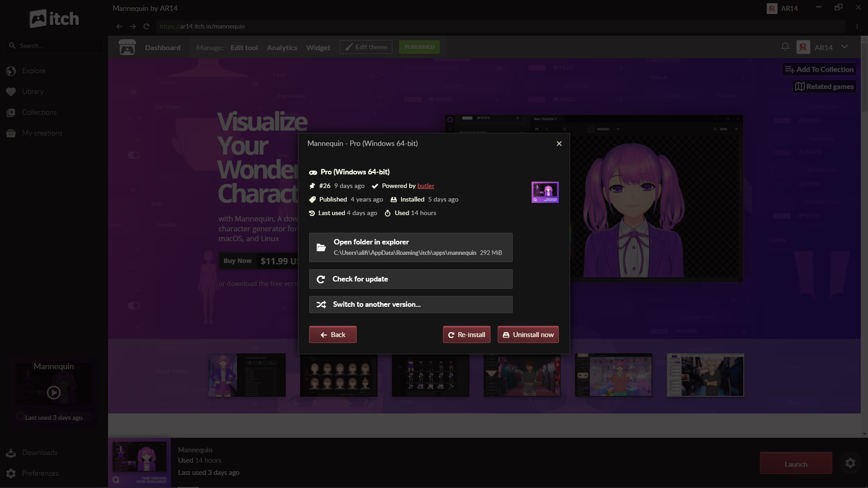Open Edit tool page
868x488 pixels.
(x=244, y=47)
